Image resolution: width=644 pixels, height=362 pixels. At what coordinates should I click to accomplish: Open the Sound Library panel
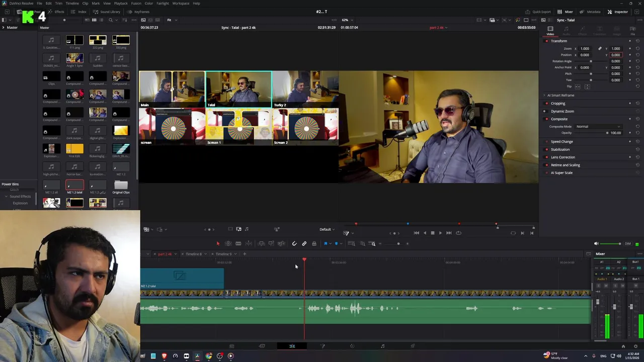(x=107, y=12)
